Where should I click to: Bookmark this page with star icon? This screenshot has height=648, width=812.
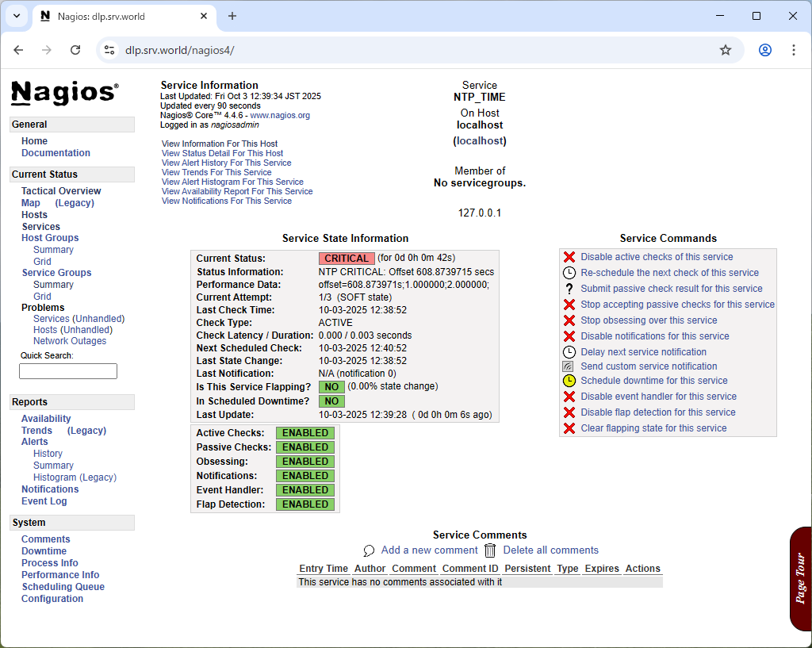pos(726,50)
